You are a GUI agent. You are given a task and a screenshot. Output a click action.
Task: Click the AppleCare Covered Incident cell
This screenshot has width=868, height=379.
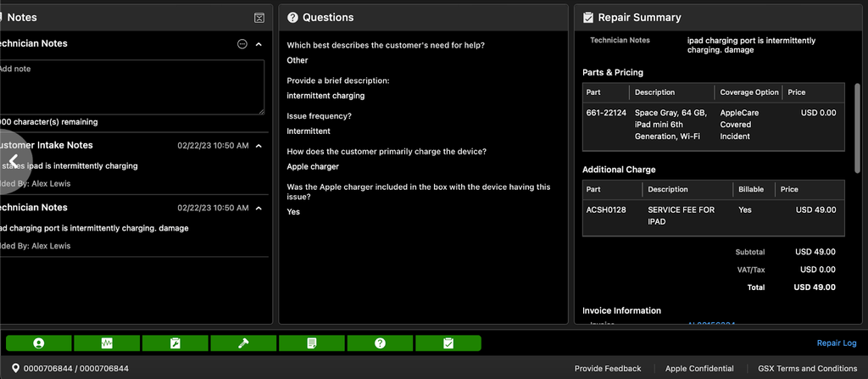pos(739,124)
